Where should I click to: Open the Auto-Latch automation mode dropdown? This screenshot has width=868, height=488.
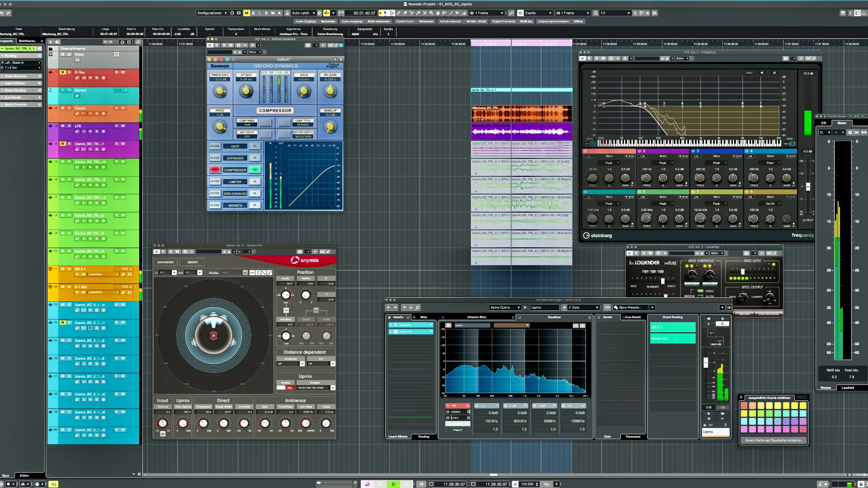tap(303, 13)
